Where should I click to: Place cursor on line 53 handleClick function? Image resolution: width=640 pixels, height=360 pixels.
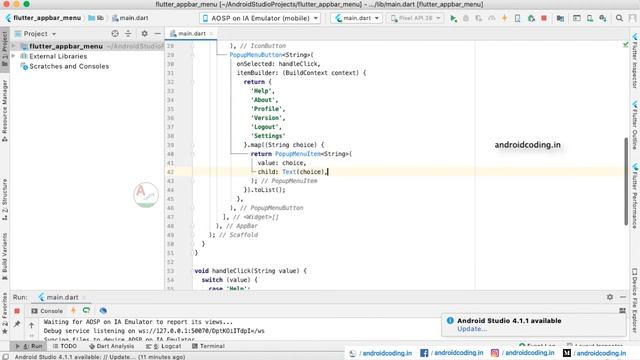tap(250, 271)
